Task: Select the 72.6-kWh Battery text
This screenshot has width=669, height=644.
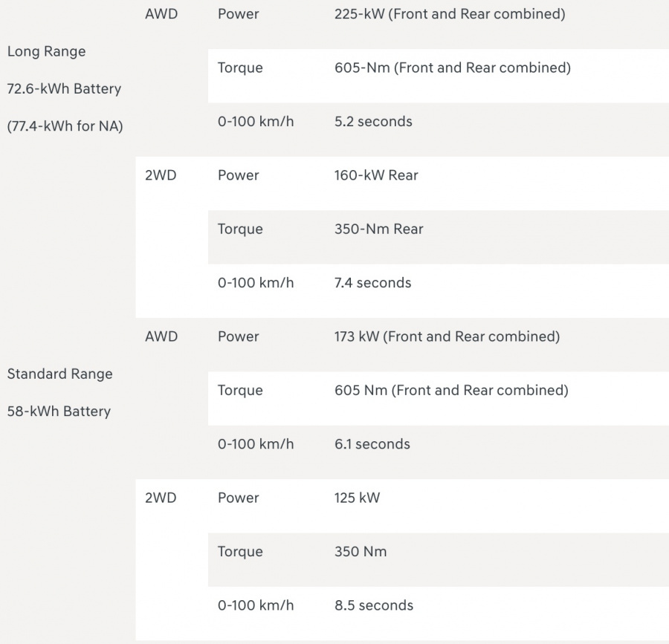Action: point(64,88)
